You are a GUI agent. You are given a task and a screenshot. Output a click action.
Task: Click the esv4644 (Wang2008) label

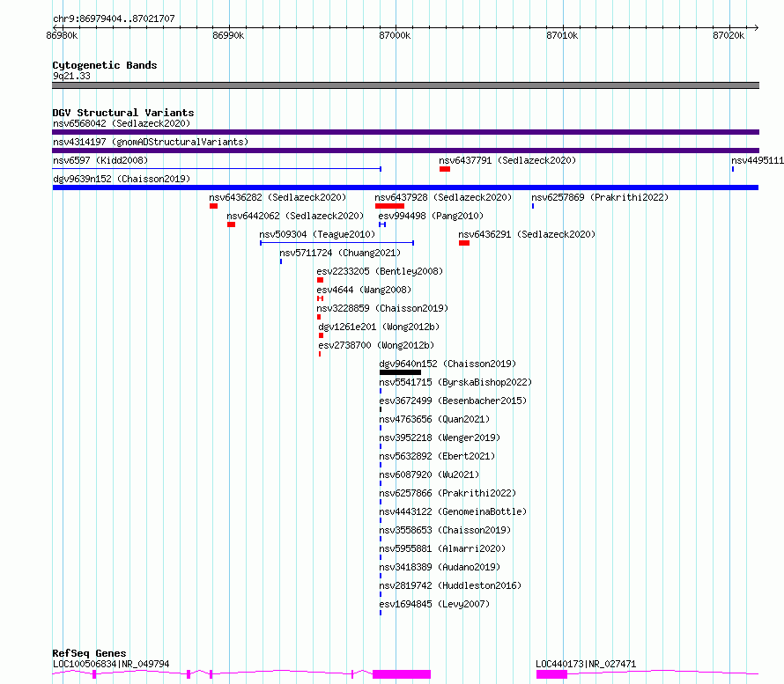pos(364,290)
